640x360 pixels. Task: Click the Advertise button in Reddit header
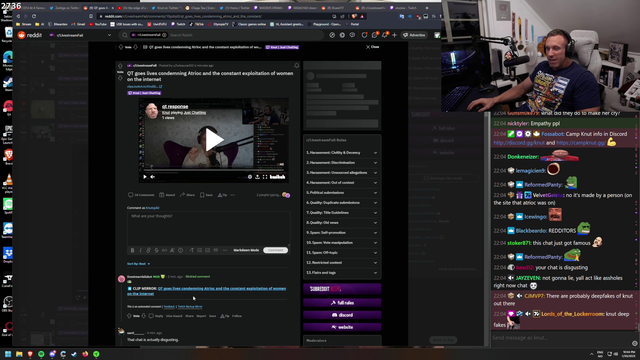coord(414,35)
